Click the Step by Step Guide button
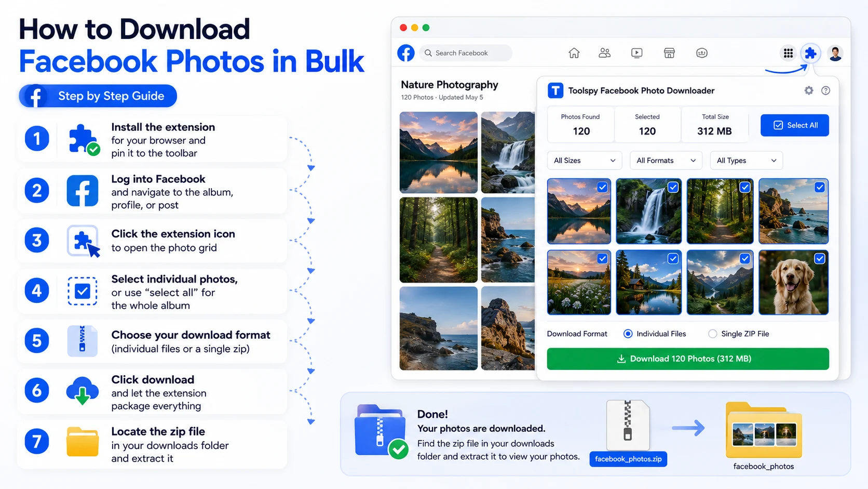 tap(98, 96)
